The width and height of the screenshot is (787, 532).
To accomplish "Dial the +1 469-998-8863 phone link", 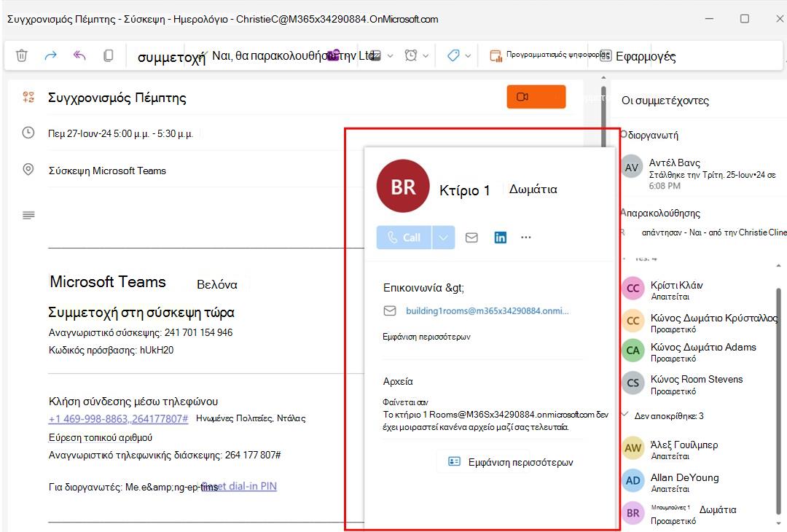I will click(118, 418).
